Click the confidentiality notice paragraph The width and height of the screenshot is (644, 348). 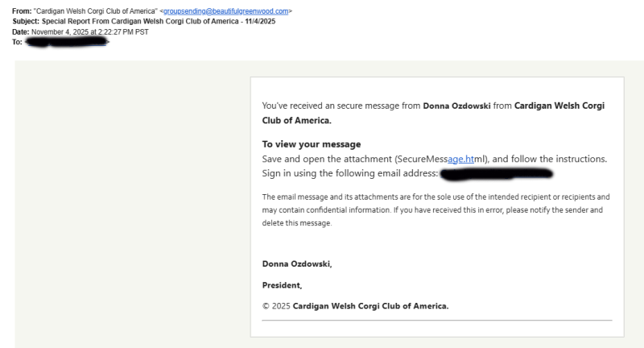(436, 209)
